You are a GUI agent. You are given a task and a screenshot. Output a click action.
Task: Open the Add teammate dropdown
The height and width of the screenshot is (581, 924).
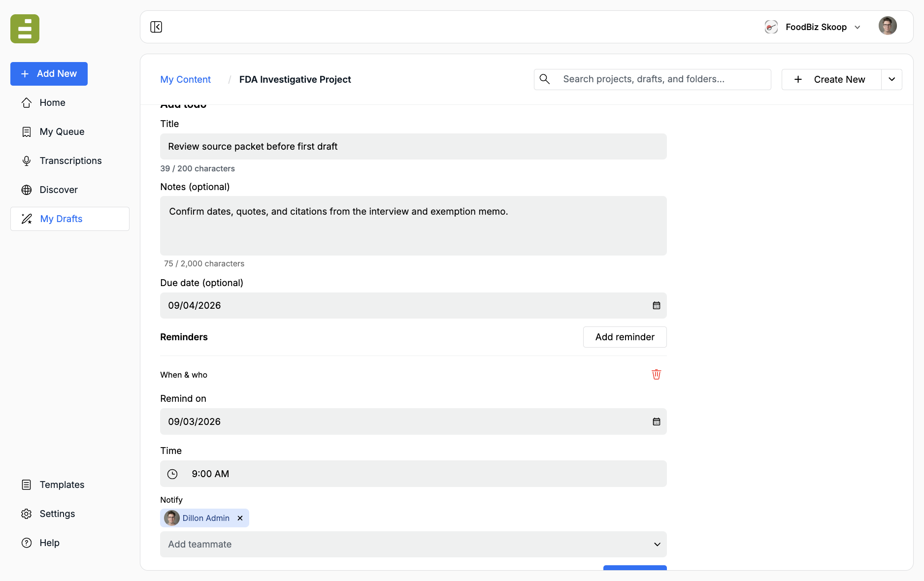point(413,545)
